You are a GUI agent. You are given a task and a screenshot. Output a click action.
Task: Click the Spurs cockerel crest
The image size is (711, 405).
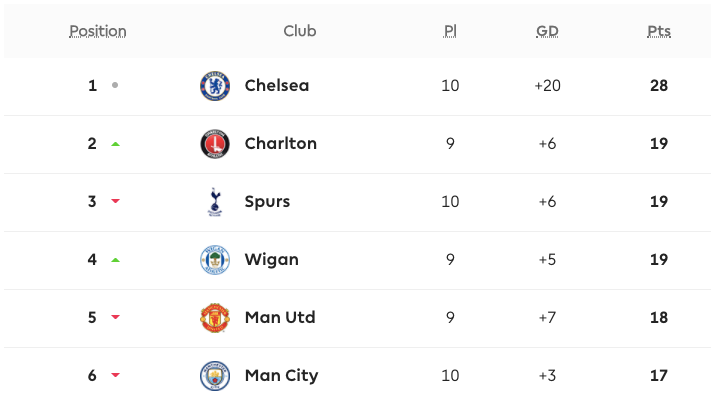point(215,202)
